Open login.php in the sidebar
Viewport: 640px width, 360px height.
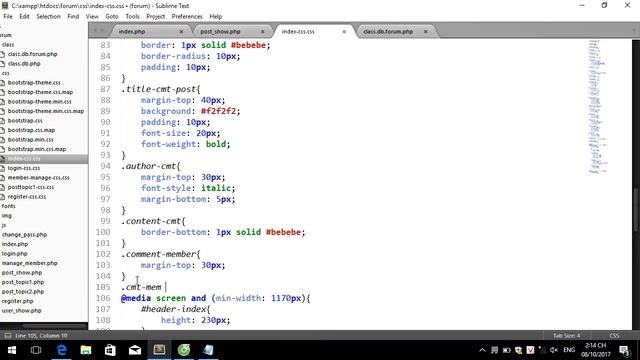coord(14,253)
